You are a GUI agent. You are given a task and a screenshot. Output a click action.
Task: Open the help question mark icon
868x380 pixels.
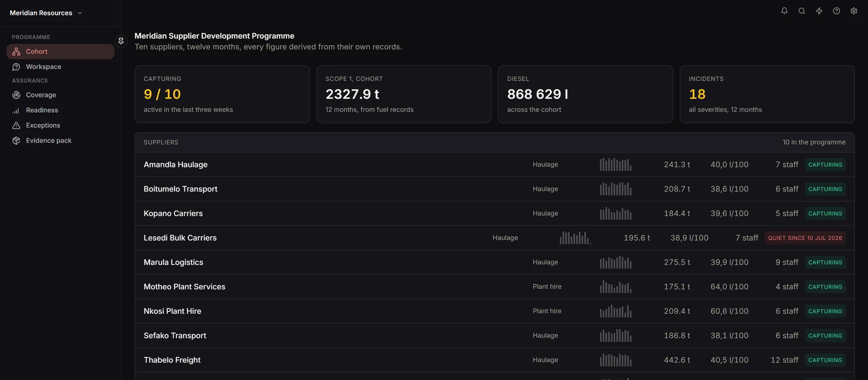[x=836, y=11]
